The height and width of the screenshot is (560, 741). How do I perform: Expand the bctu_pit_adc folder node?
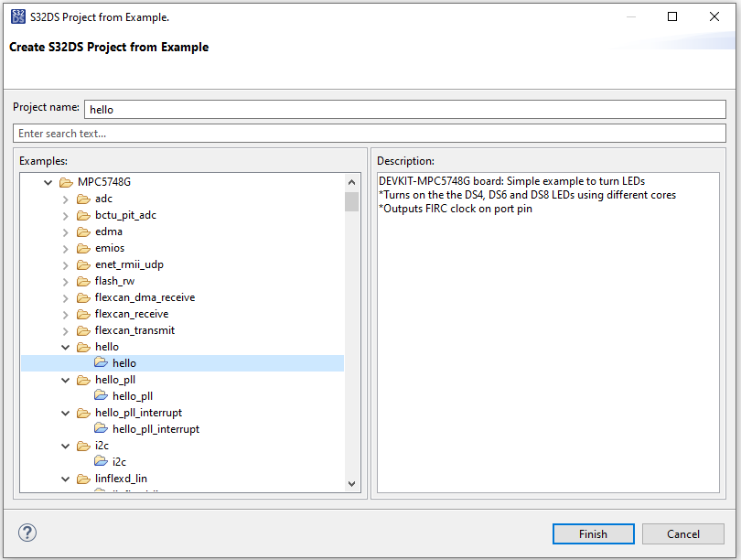point(66,216)
